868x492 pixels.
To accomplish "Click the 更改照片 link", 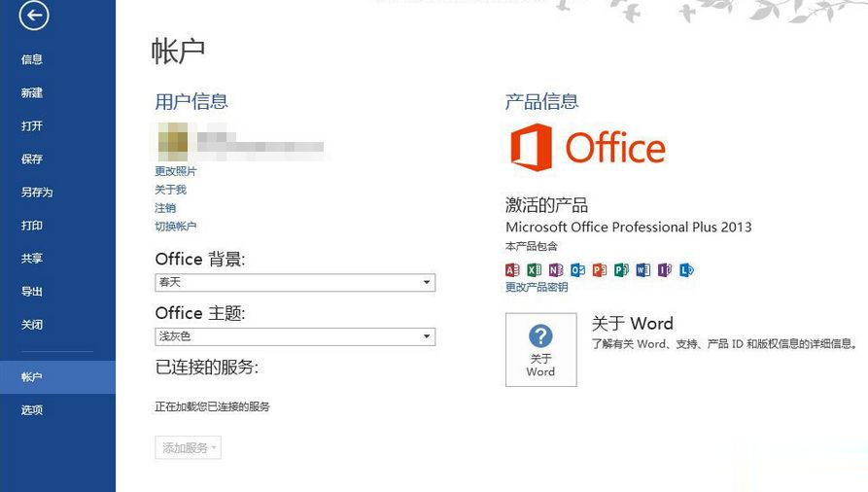I will (x=176, y=171).
